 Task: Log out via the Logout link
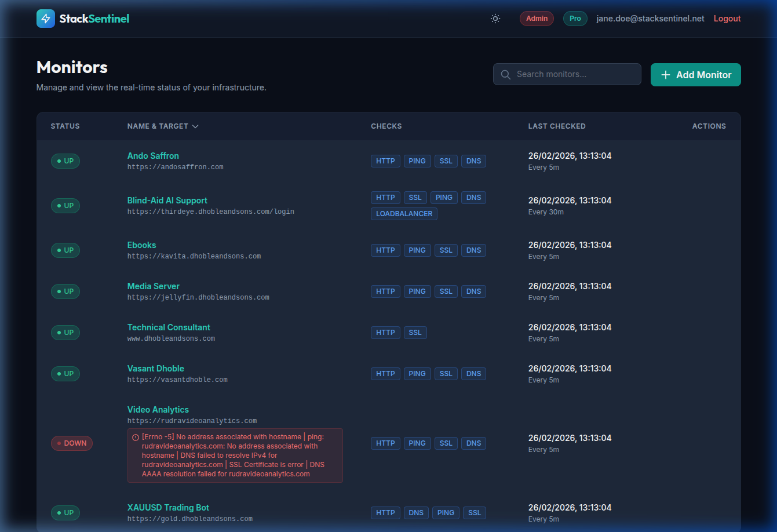(727, 19)
